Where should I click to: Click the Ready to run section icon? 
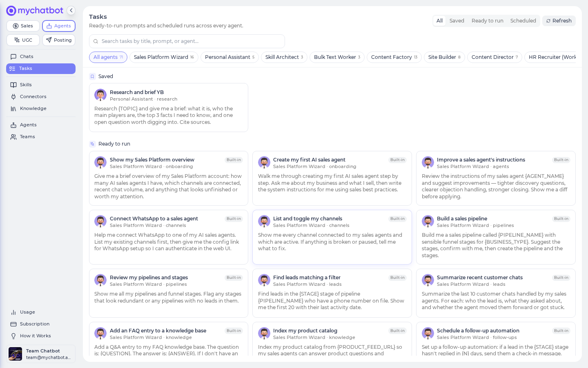92,144
